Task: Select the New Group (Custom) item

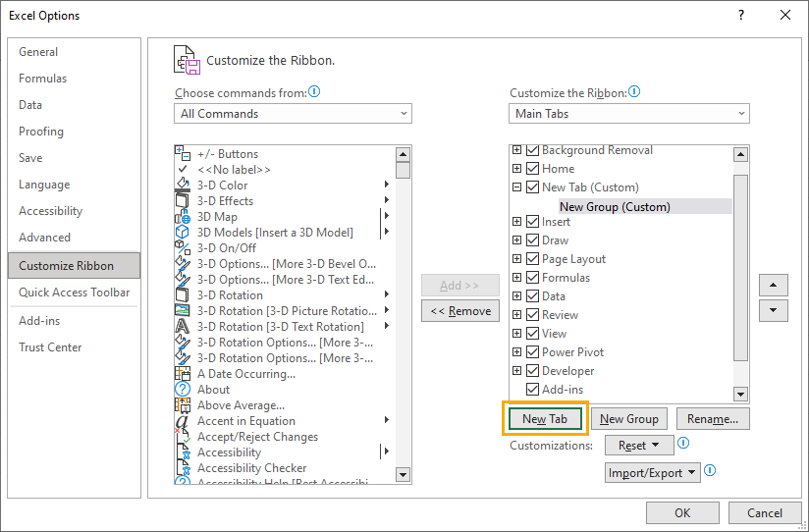Action: 645,206
